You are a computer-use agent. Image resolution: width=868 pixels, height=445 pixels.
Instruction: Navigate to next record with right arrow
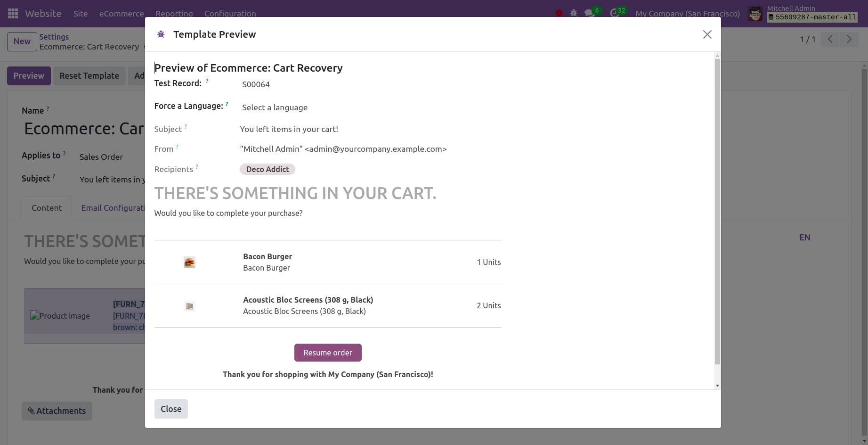coord(849,39)
